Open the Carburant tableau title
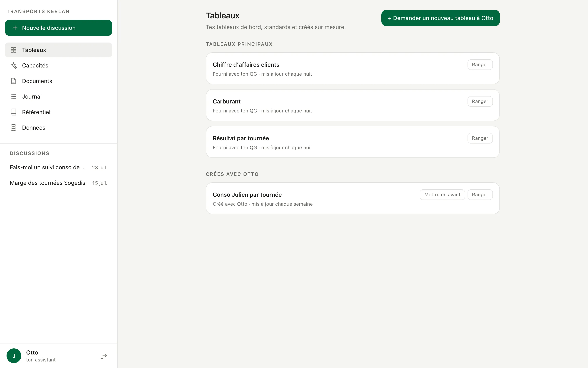This screenshot has height=368, width=588. click(x=226, y=101)
